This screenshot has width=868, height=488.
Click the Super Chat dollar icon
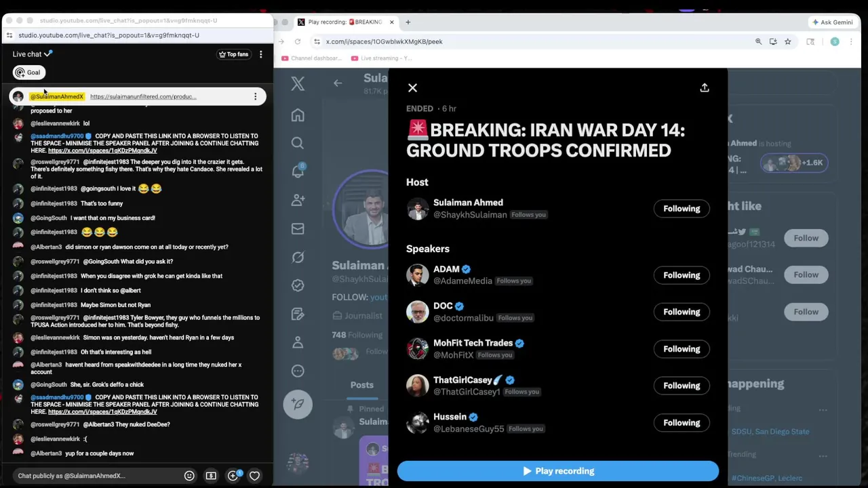pos(211,476)
